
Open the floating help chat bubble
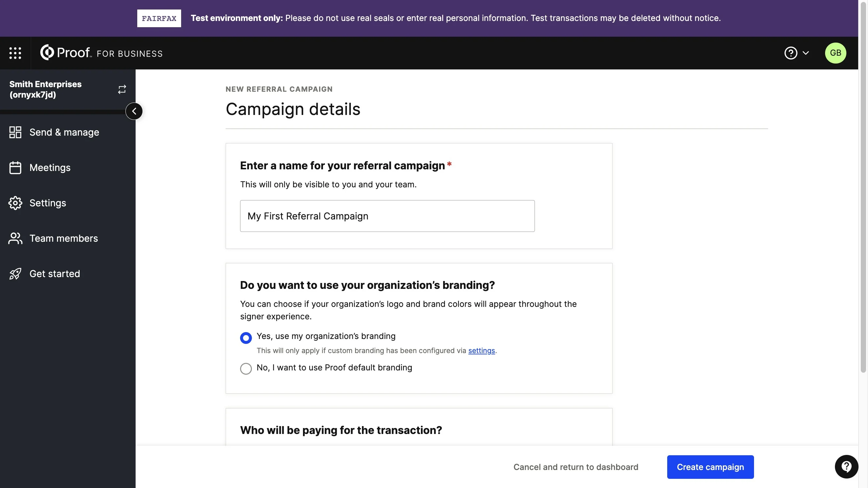[846, 467]
